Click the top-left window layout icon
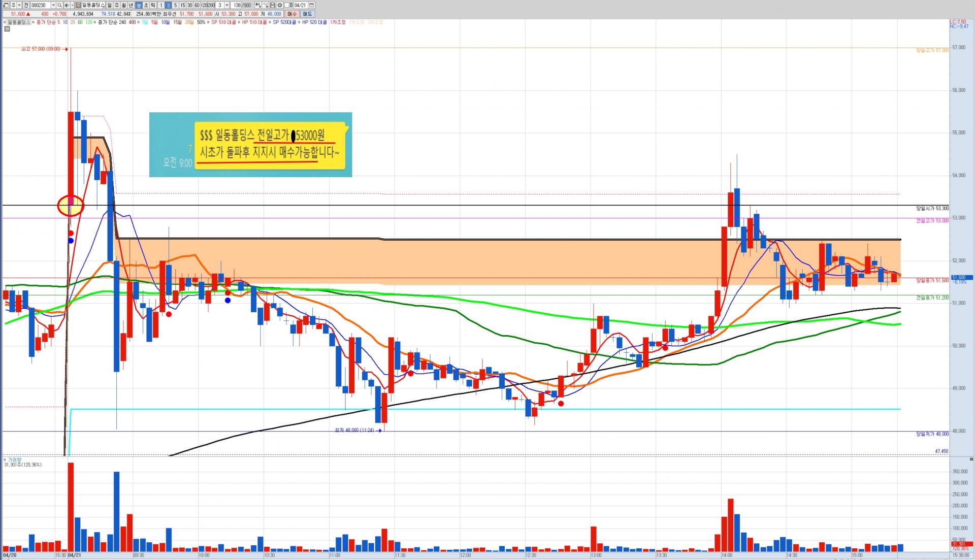This screenshot has height=560, width=975. [6, 5]
